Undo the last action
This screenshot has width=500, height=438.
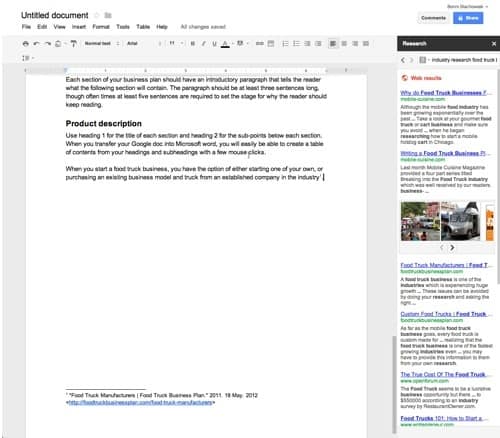[37, 44]
